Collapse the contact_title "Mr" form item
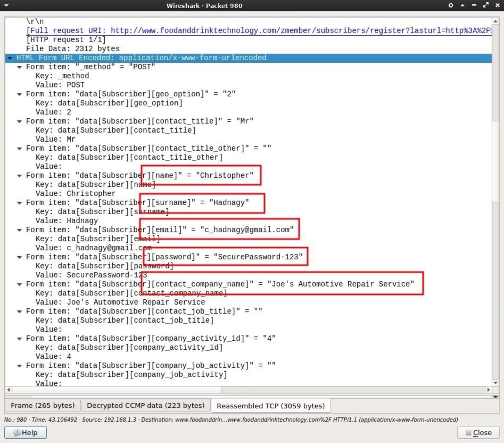 click(x=19, y=121)
